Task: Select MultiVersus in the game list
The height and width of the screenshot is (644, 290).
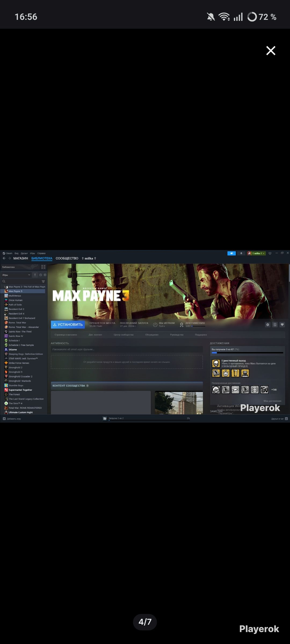Action: [x=23, y=296]
